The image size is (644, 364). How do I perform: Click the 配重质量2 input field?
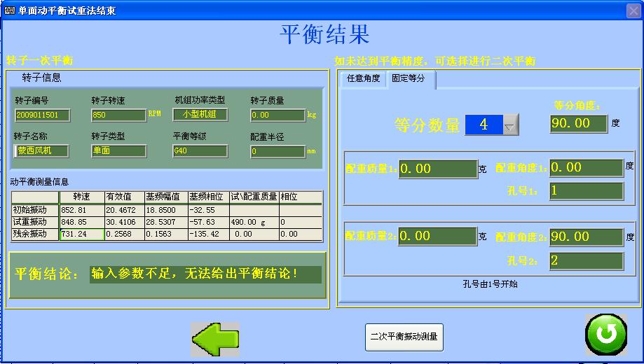pyautogui.click(x=438, y=237)
